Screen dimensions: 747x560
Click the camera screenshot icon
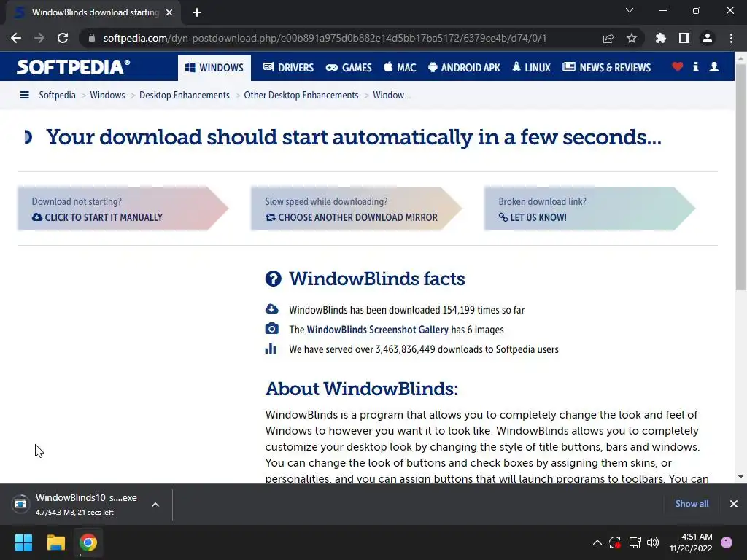click(x=271, y=329)
